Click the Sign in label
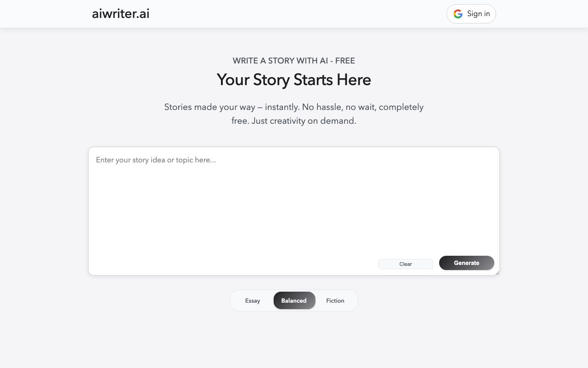The image size is (588, 368). pos(478,14)
